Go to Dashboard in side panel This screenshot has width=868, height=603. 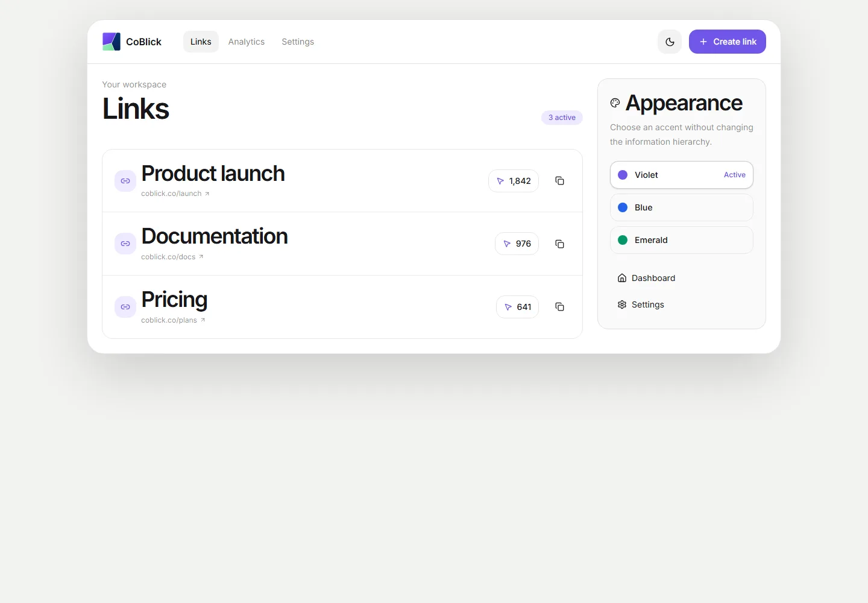click(x=682, y=278)
